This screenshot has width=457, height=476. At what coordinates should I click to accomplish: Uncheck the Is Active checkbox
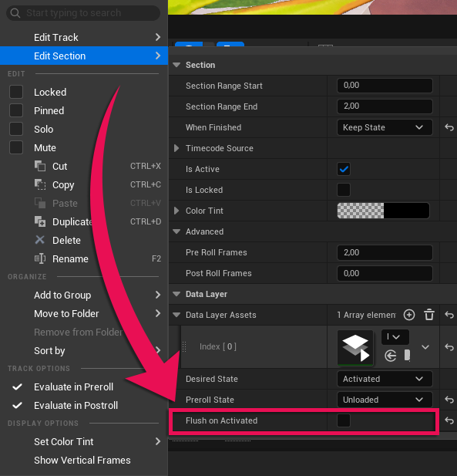coord(344,169)
